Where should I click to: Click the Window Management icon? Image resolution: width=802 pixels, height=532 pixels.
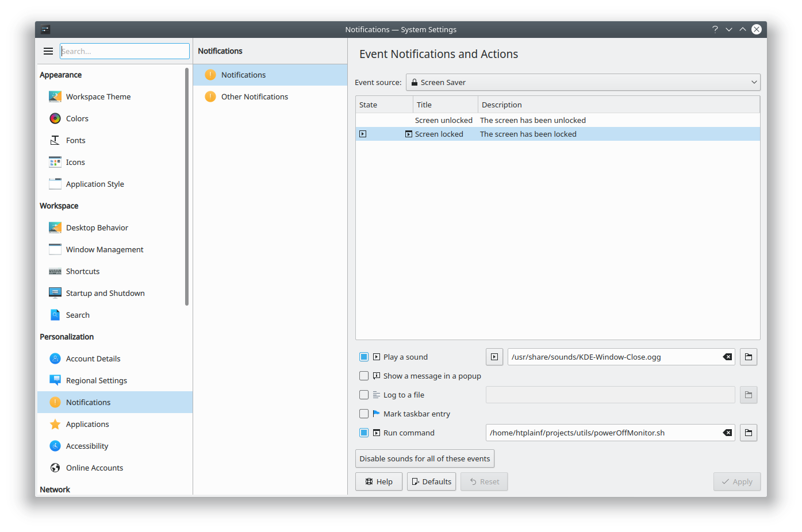coord(55,249)
